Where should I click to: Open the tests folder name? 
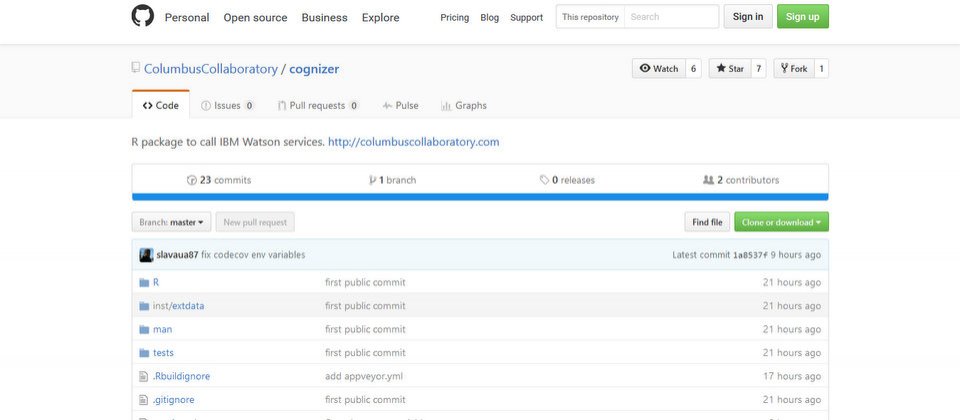coord(163,353)
